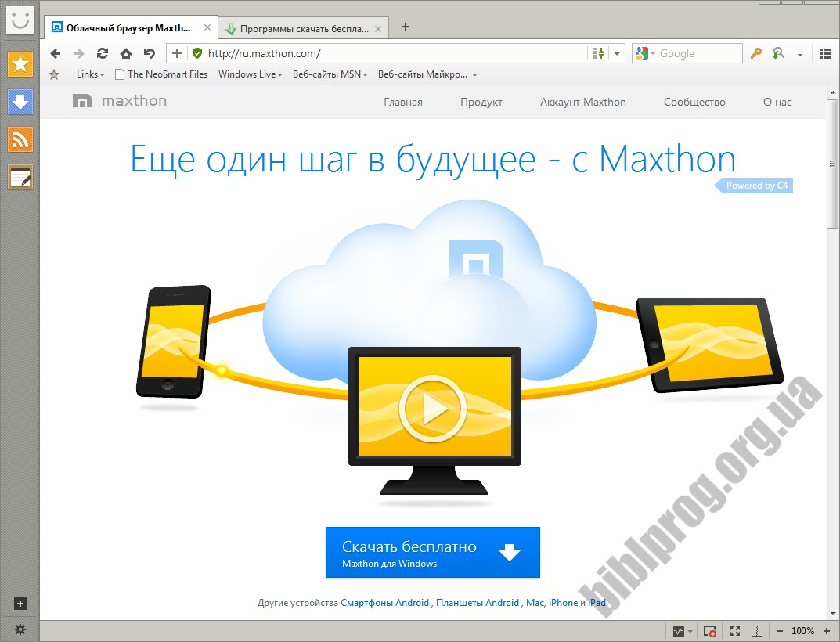The image size is (840, 642).
Task: Expand the address bar history dropdown
Action: point(617,53)
